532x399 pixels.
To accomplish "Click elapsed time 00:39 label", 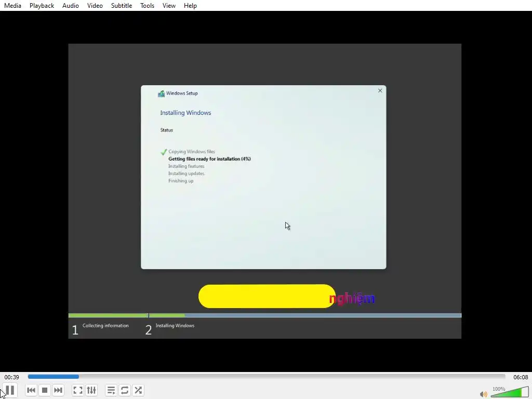I will [11, 377].
